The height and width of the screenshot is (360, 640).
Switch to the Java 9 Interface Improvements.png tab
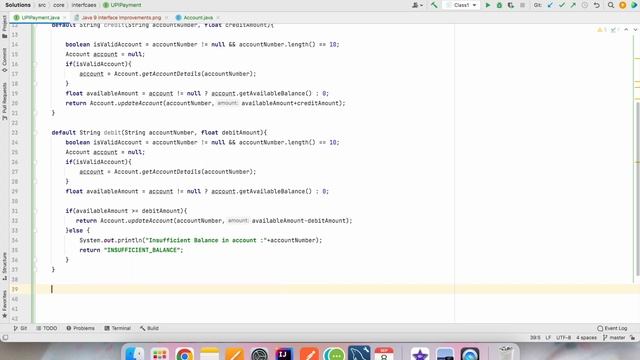(121, 18)
